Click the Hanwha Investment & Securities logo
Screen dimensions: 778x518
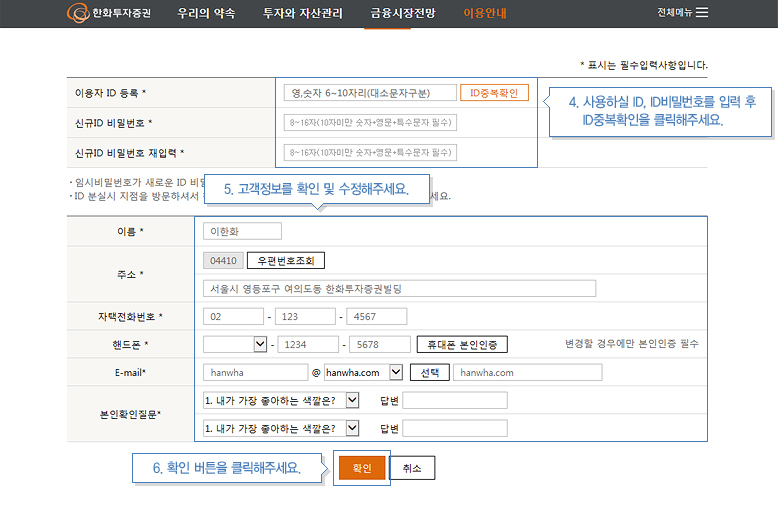coord(110,13)
